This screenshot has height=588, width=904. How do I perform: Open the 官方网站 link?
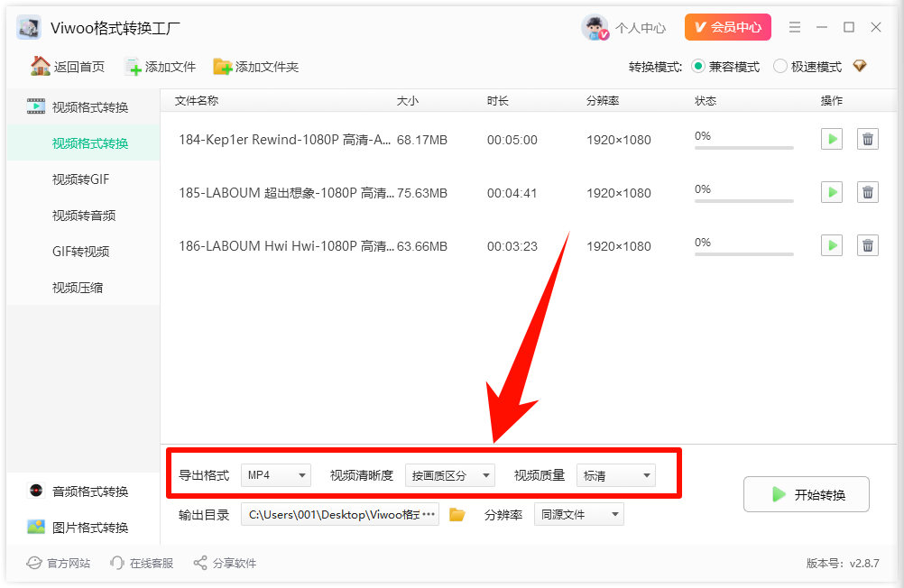click(x=59, y=563)
